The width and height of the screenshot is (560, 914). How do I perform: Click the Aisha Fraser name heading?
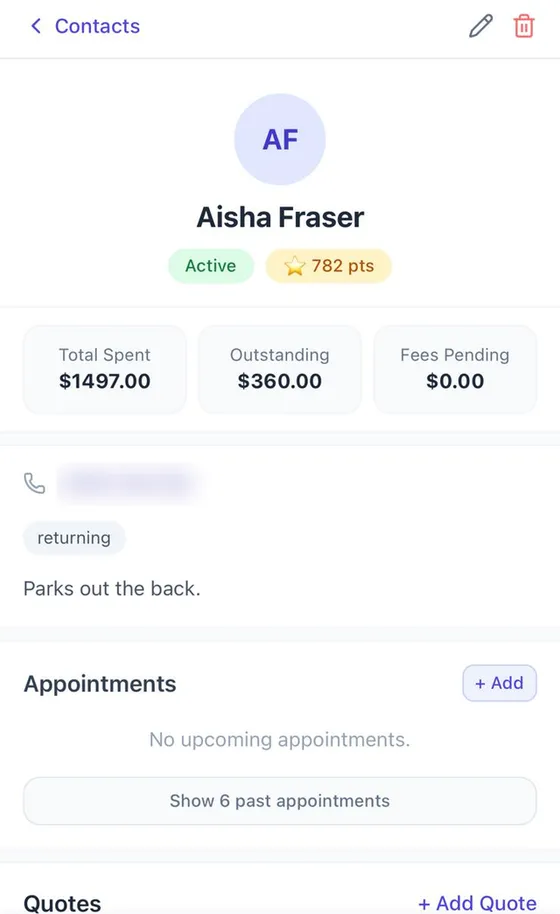tap(280, 217)
